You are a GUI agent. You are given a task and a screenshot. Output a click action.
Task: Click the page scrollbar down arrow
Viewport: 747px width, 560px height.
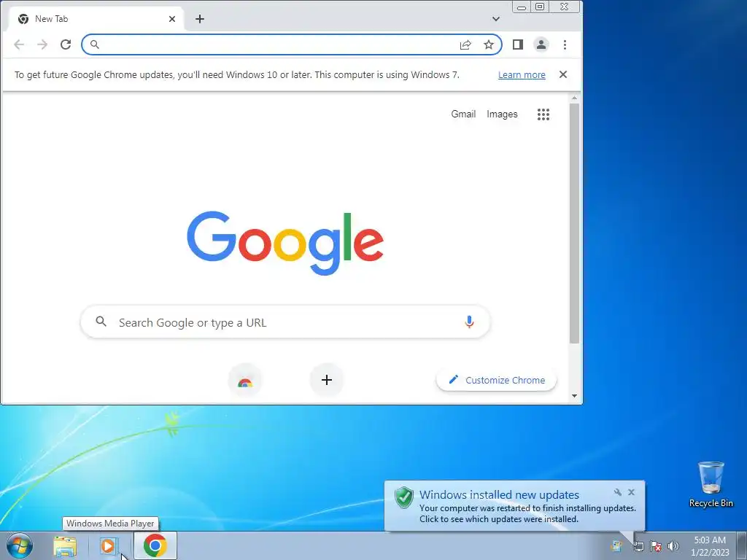click(575, 396)
